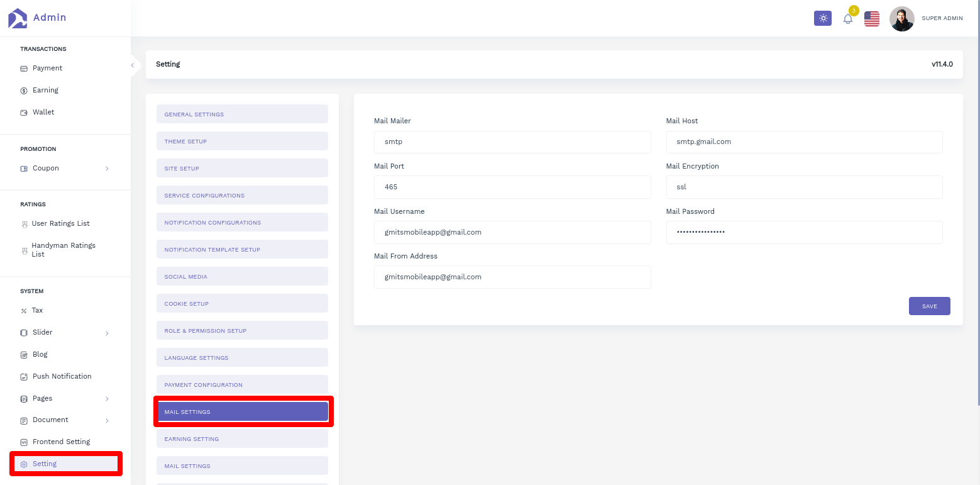Click the Admin brand name link

(x=50, y=18)
